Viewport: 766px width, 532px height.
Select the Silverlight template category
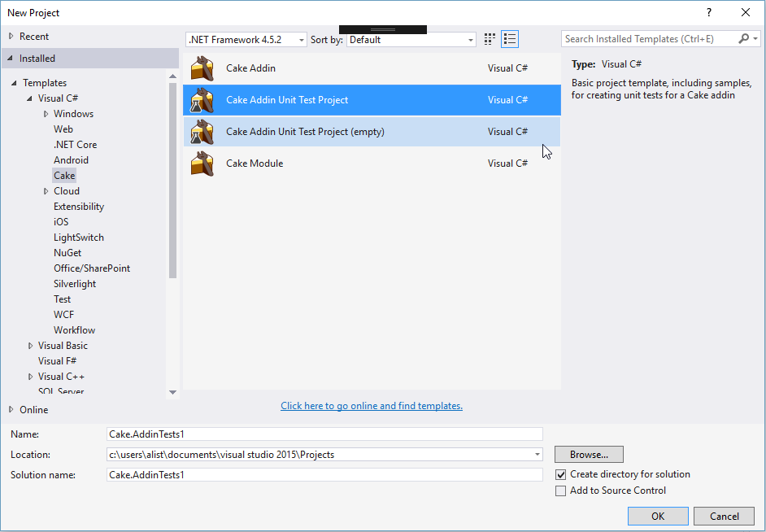click(x=75, y=284)
